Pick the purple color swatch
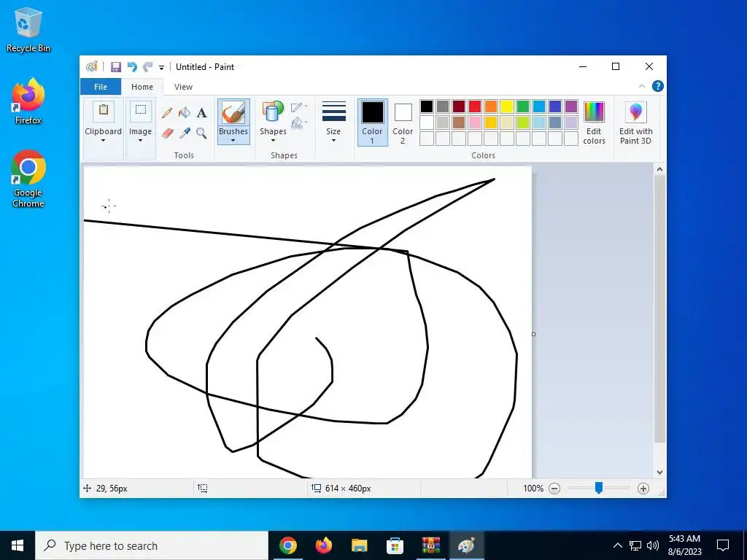The height and width of the screenshot is (560, 747). [571, 106]
